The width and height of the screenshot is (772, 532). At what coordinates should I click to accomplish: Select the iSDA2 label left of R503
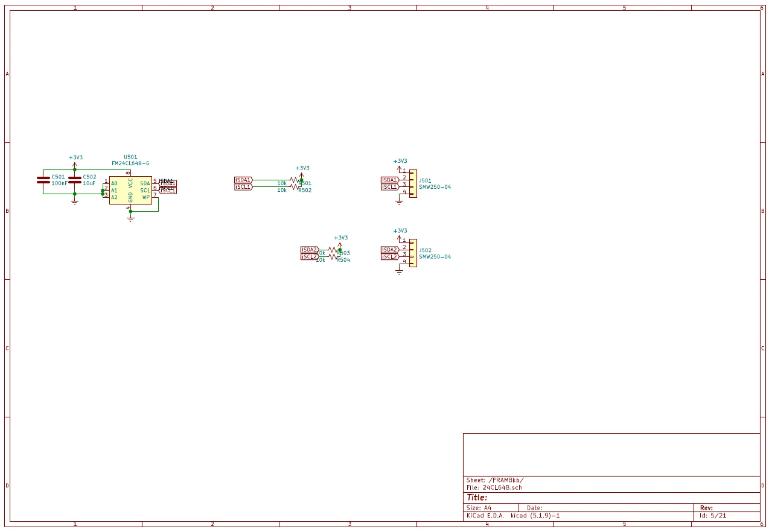point(309,250)
